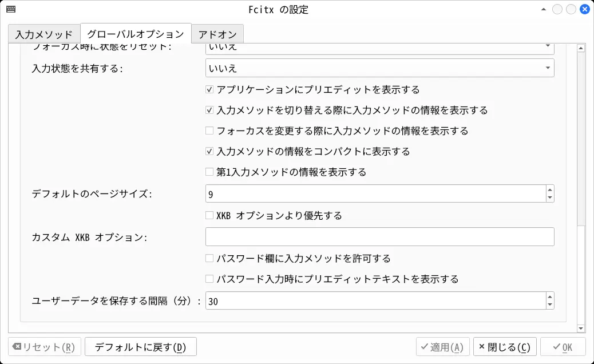Decrease the default page size with the down arrow
The width and height of the screenshot is (594, 364).
tap(550, 198)
